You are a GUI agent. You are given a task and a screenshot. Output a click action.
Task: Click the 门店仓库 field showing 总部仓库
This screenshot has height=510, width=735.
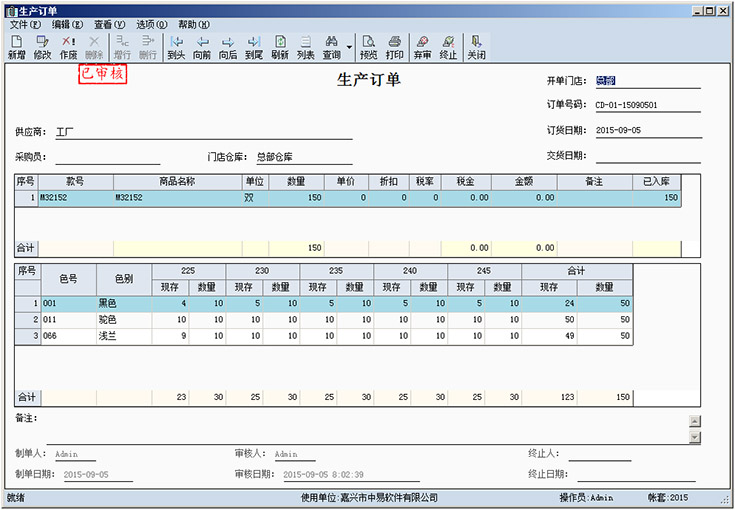pyautogui.click(x=304, y=158)
